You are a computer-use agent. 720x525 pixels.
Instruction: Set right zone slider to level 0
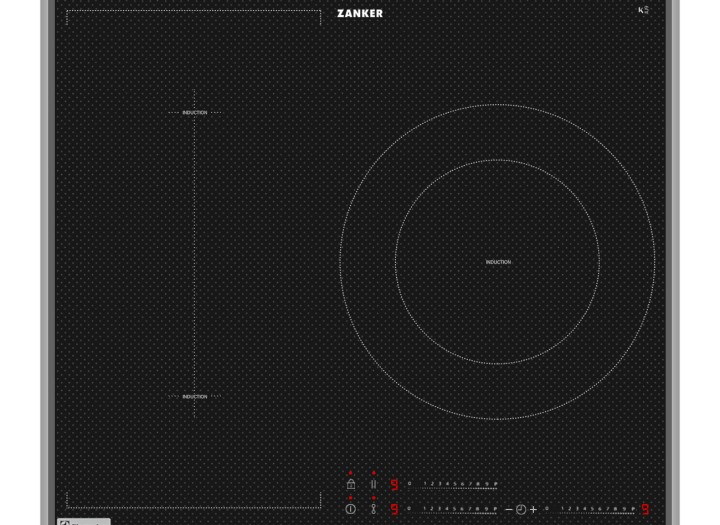(x=547, y=509)
